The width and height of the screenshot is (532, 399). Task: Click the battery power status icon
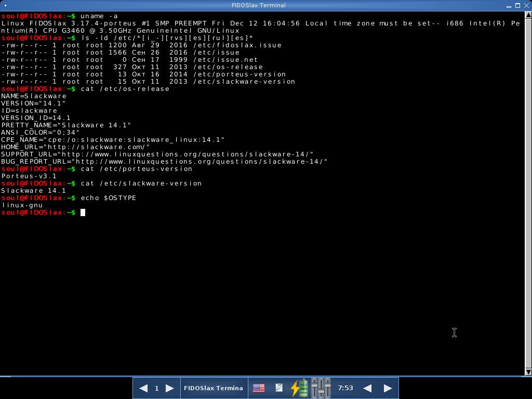300,388
